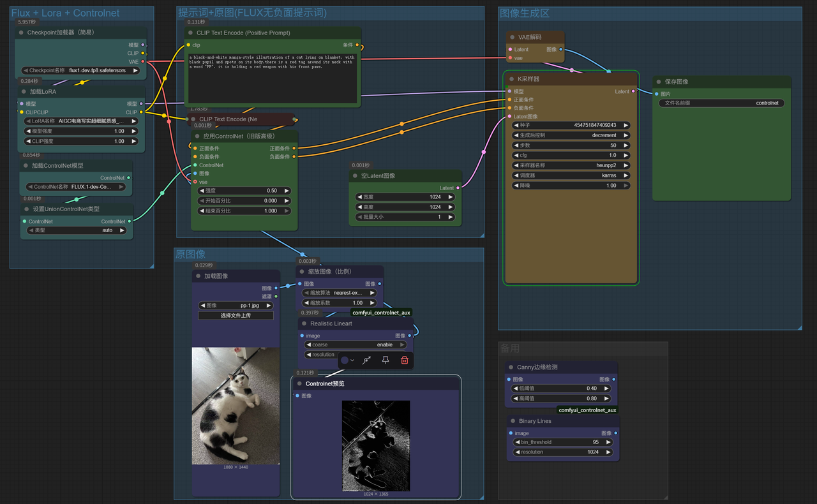This screenshot has height=504, width=817.
Task: Click collapse dot on Canny边缘检测 node title
Action: [x=511, y=367]
